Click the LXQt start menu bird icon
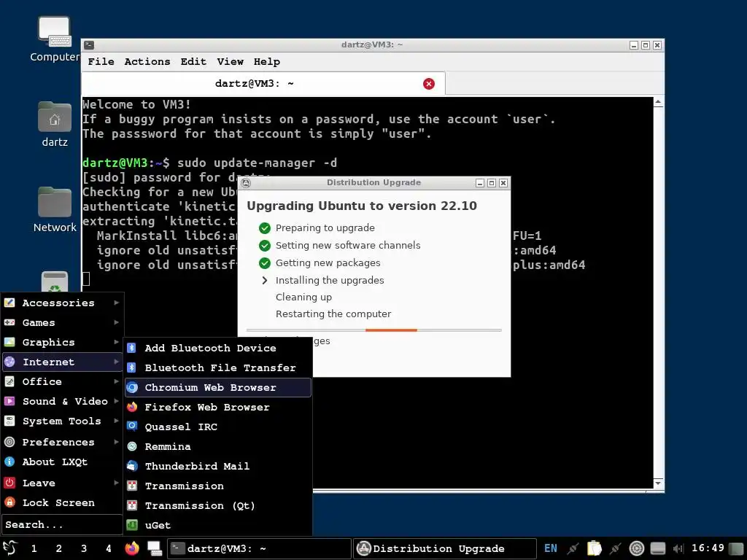 [10, 548]
